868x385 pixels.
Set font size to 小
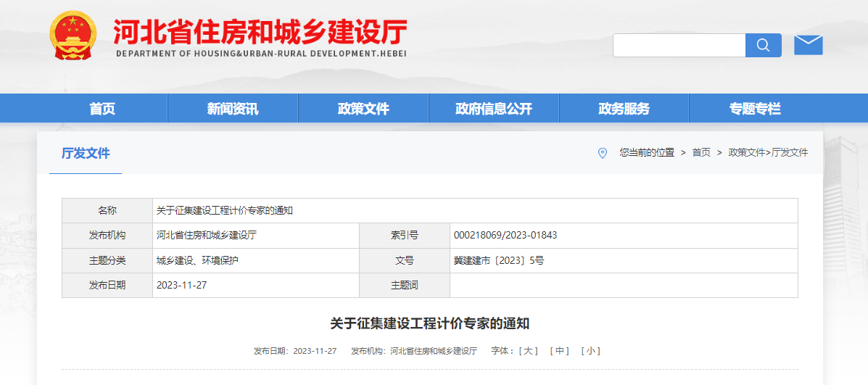[591, 351]
